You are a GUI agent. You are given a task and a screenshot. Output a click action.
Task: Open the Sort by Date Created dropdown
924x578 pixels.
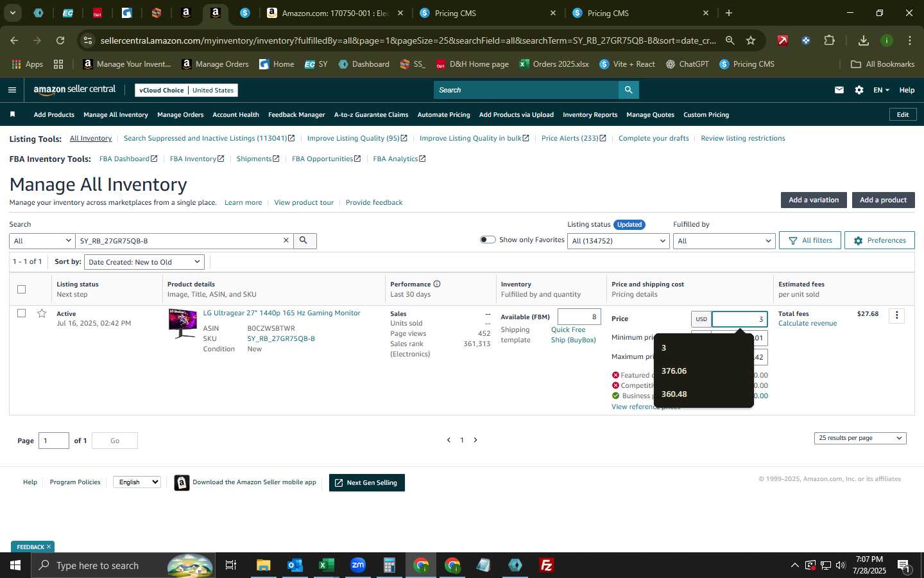tap(144, 262)
